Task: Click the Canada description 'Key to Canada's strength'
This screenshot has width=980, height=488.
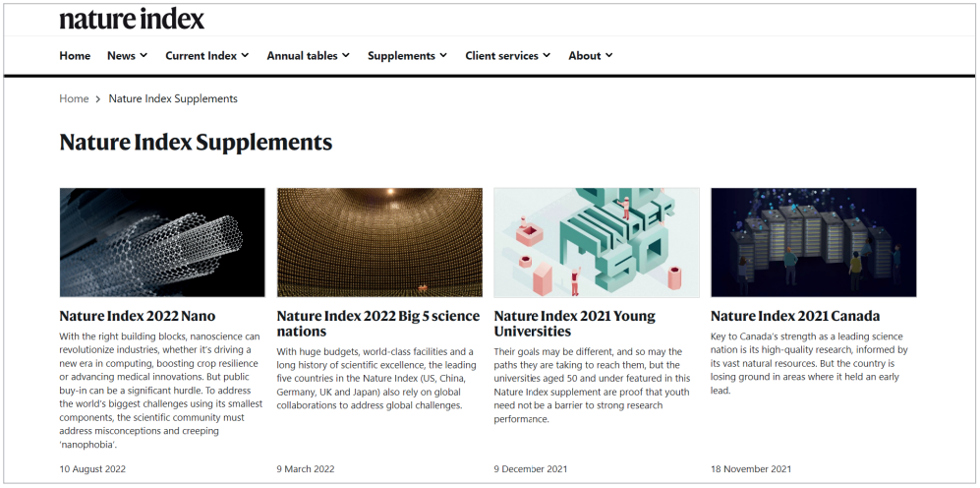Action: [x=809, y=363]
